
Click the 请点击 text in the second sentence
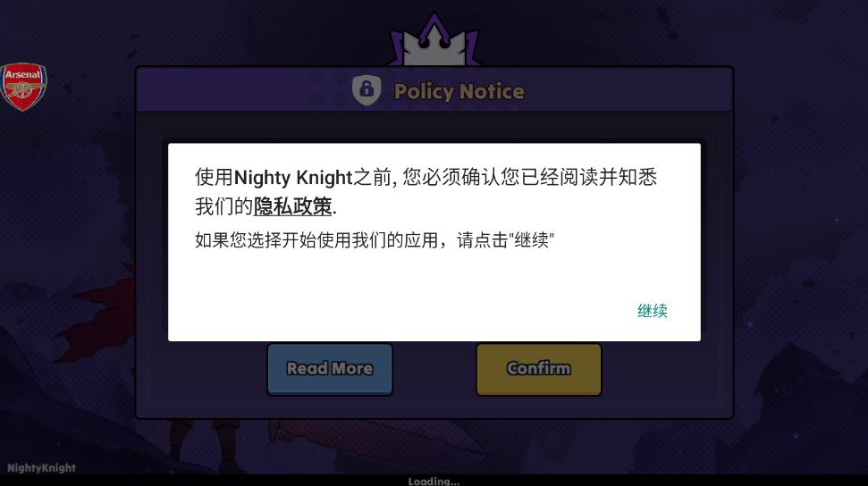482,240
